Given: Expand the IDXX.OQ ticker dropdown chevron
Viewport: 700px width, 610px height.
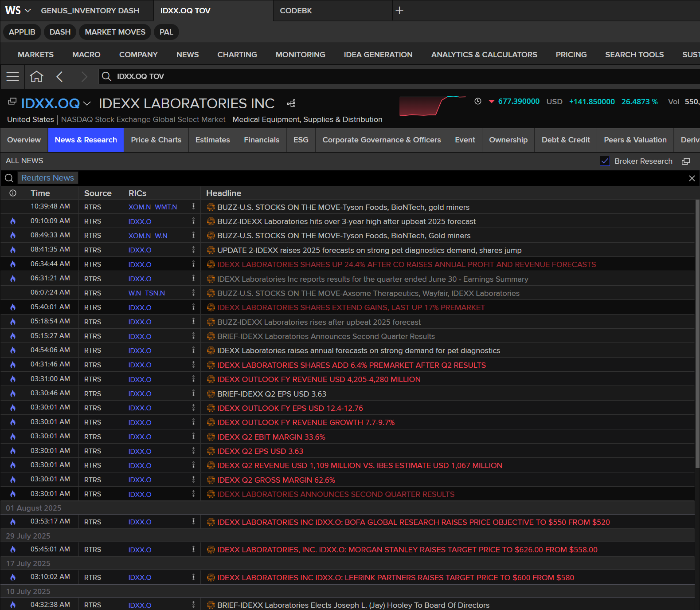Looking at the screenshot, I should [x=87, y=103].
